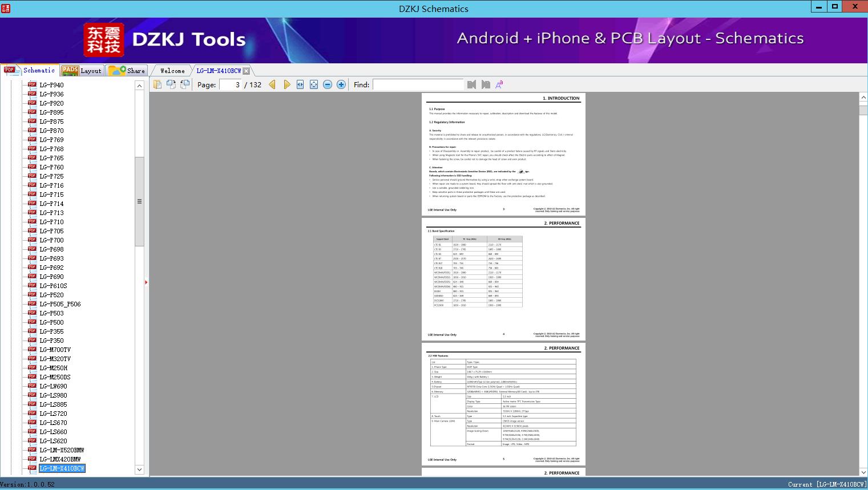Viewport: 868px width, 490px height.
Task: Toggle the match case find icon
Action: coord(499,84)
